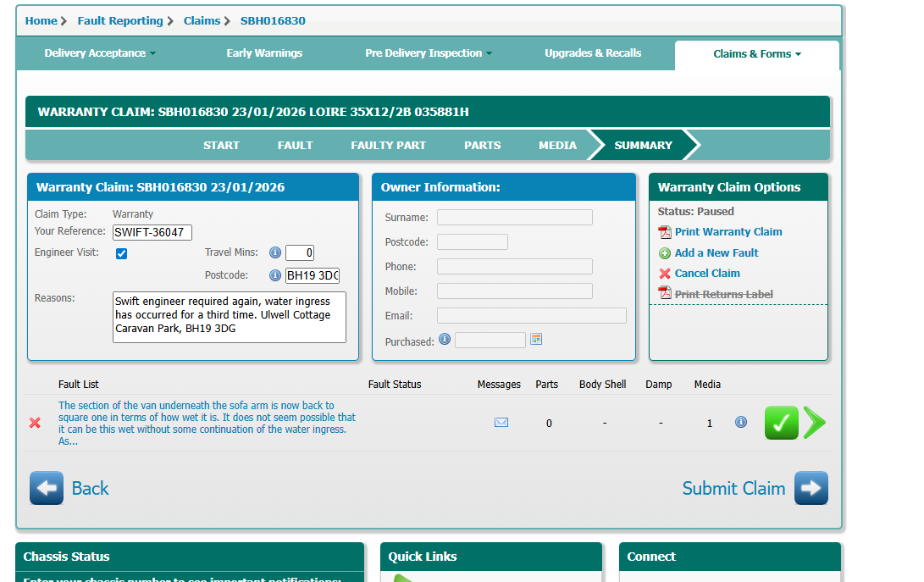Screen dimensions: 924x582
Task: Open the Pre Delivery Inspection dropdown
Action: coord(429,53)
